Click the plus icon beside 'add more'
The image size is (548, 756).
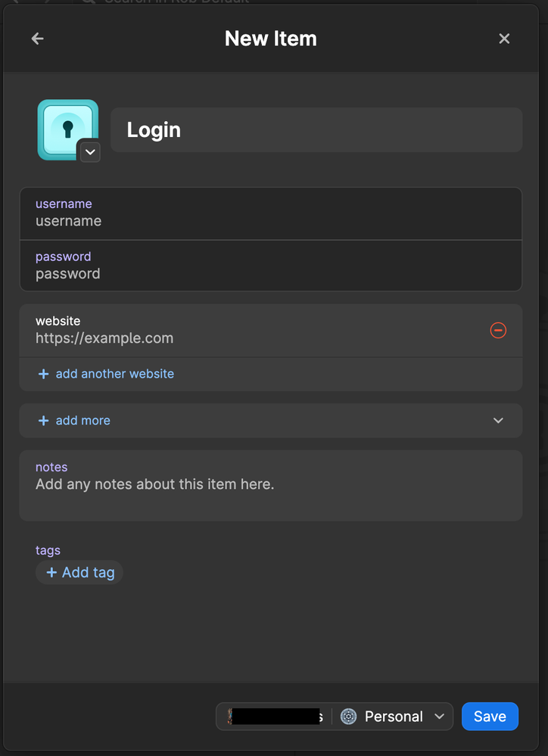coord(43,421)
